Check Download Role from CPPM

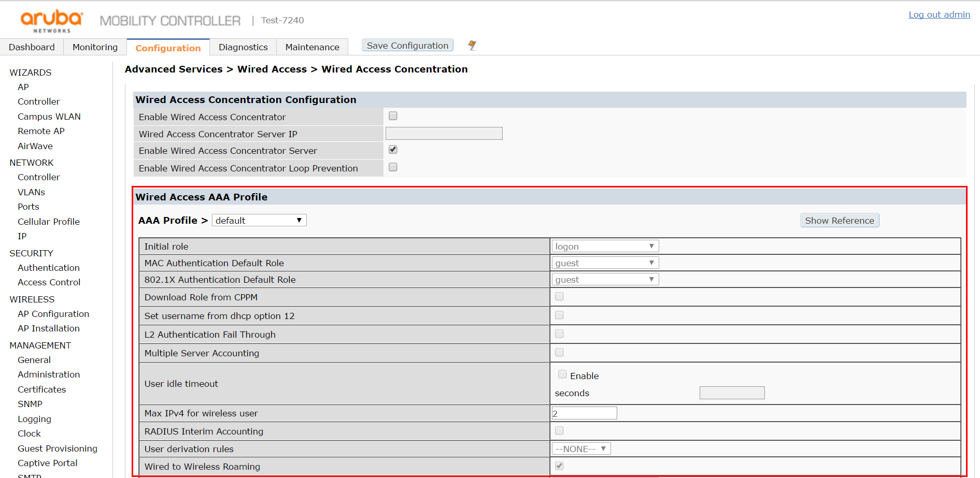pos(559,296)
